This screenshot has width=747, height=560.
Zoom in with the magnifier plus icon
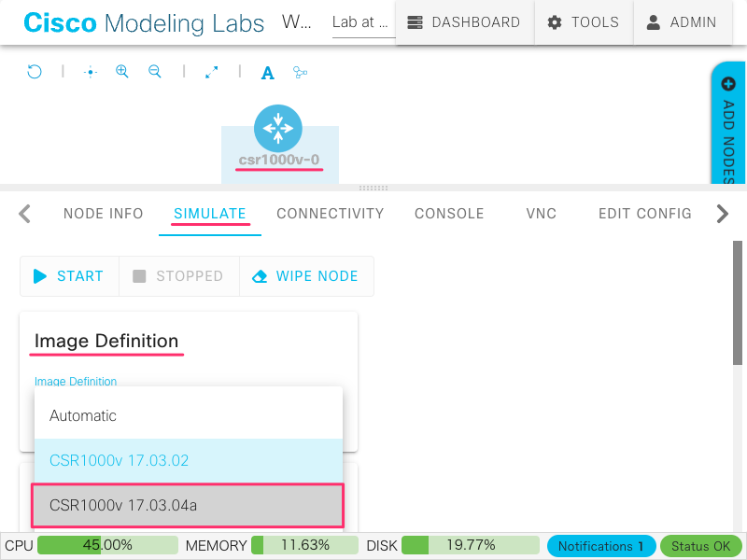122,72
